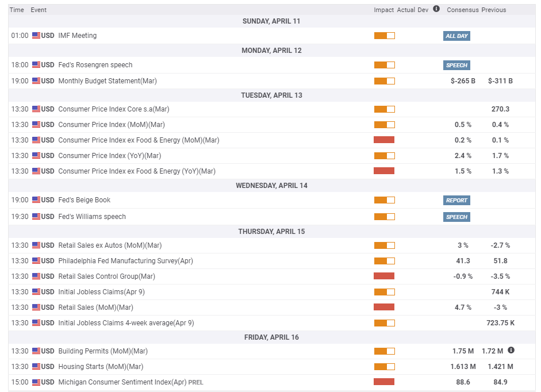Click the info icon on Building Permits row
The width and height of the screenshot is (541, 392).
pos(511,350)
